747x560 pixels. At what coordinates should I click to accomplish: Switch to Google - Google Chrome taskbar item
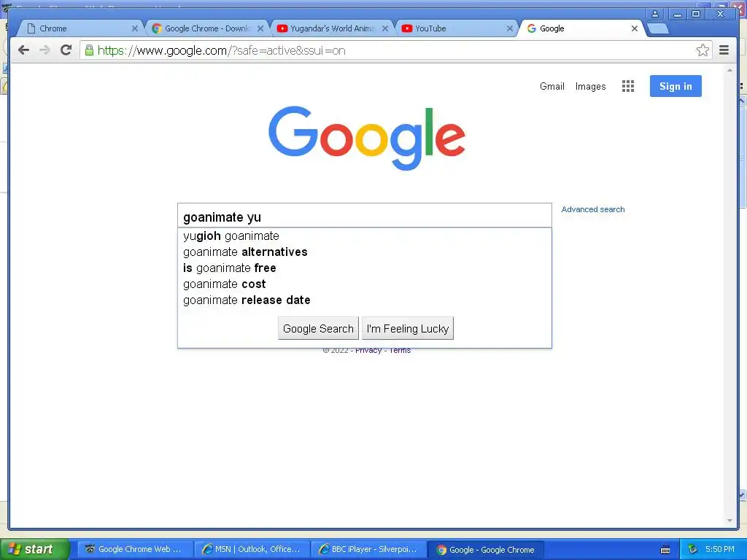coord(485,550)
